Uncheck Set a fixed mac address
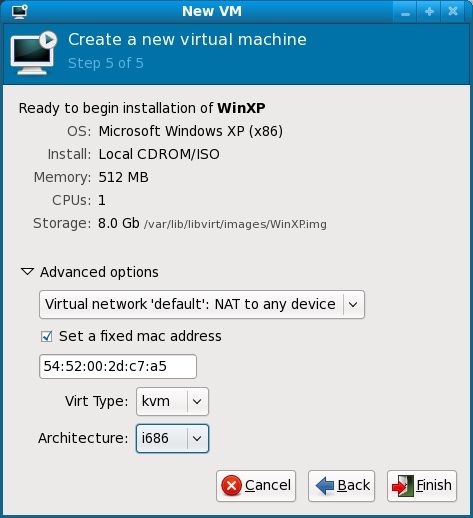 pyautogui.click(x=46, y=336)
